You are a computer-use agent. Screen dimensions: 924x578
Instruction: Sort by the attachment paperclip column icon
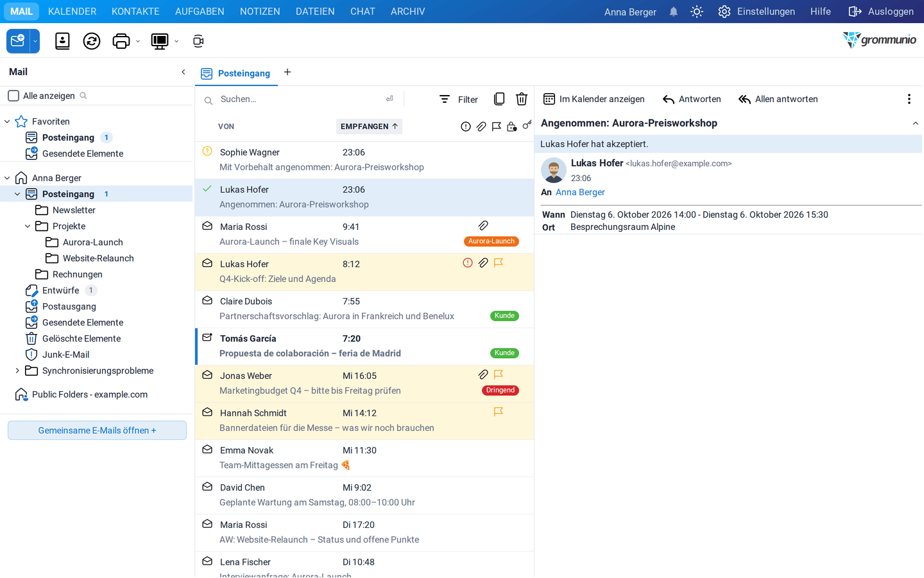[481, 127]
